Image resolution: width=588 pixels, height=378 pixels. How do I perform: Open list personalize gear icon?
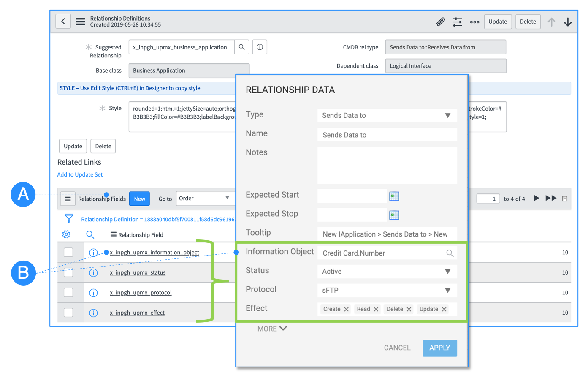[x=66, y=234]
